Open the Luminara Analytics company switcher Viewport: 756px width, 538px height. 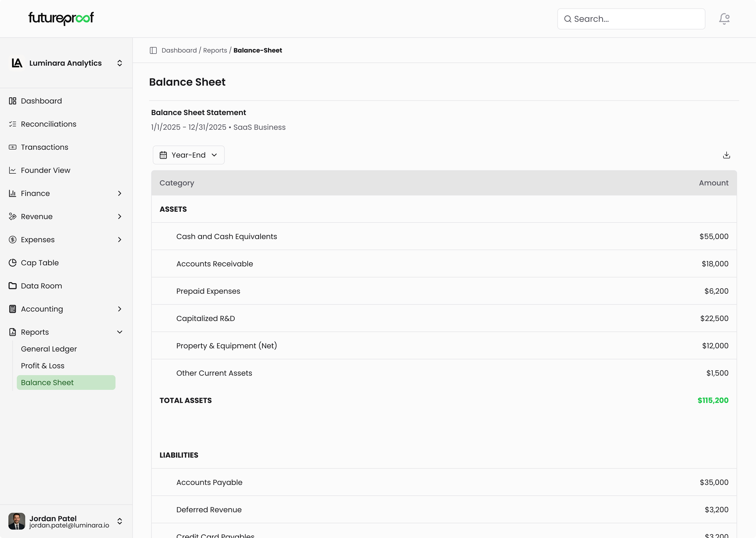[x=66, y=63]
